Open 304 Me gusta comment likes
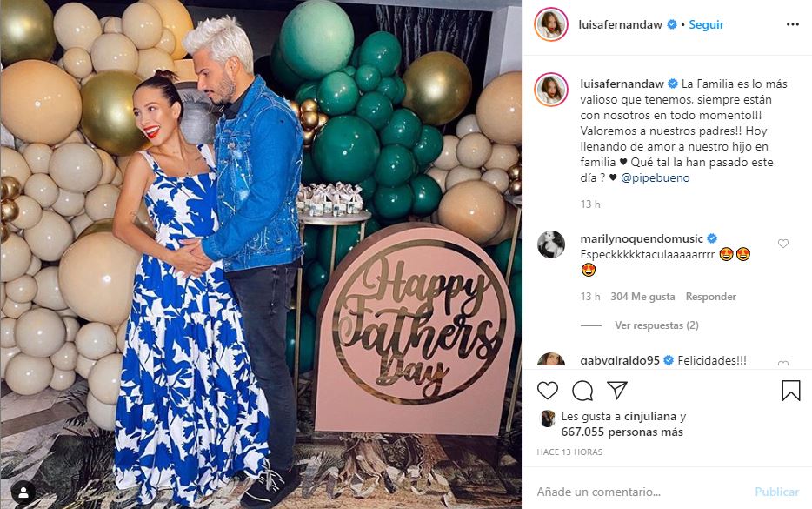 click(x=642, y=297)
